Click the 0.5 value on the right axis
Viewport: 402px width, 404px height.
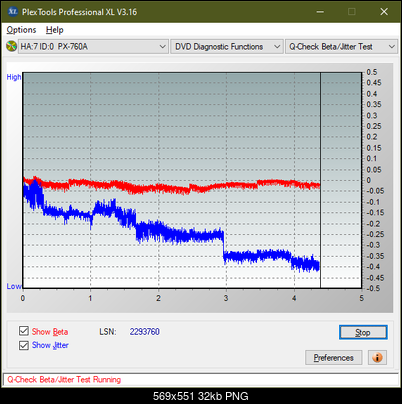[372, 72]
